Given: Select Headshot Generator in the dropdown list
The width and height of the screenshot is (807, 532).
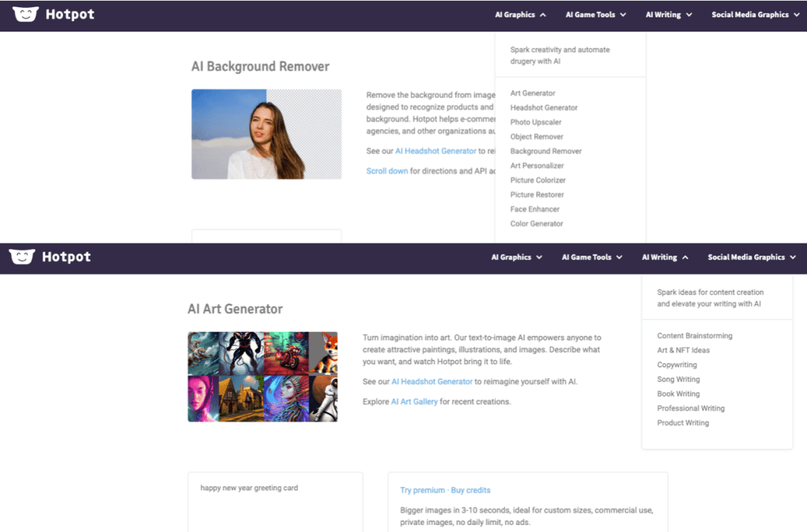Looking at the screenshot, I should click(544, 108).
